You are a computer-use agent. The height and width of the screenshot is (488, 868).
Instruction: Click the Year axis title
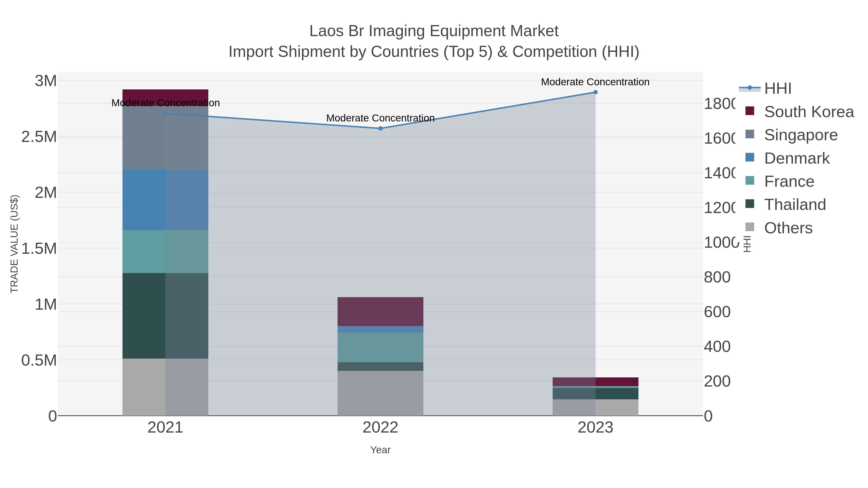tap(380, 450)
